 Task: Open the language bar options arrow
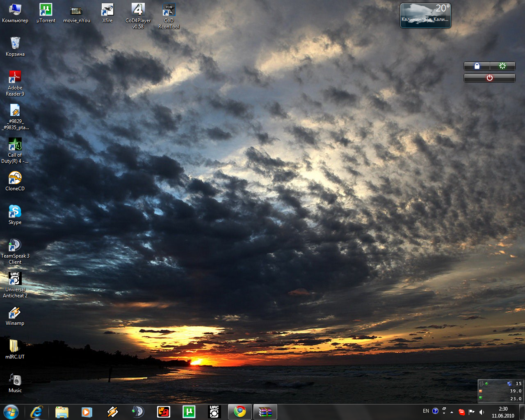[444, 413]
